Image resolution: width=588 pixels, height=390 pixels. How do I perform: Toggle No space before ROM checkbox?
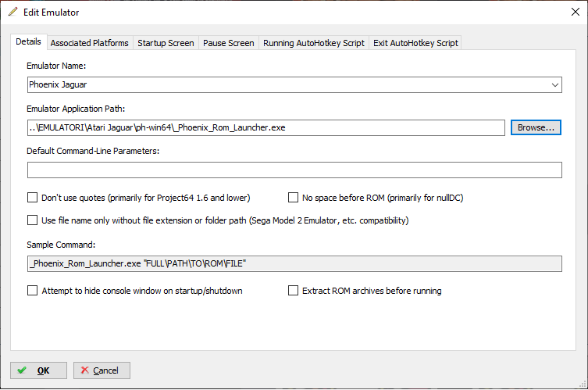(x=293, y=198)
